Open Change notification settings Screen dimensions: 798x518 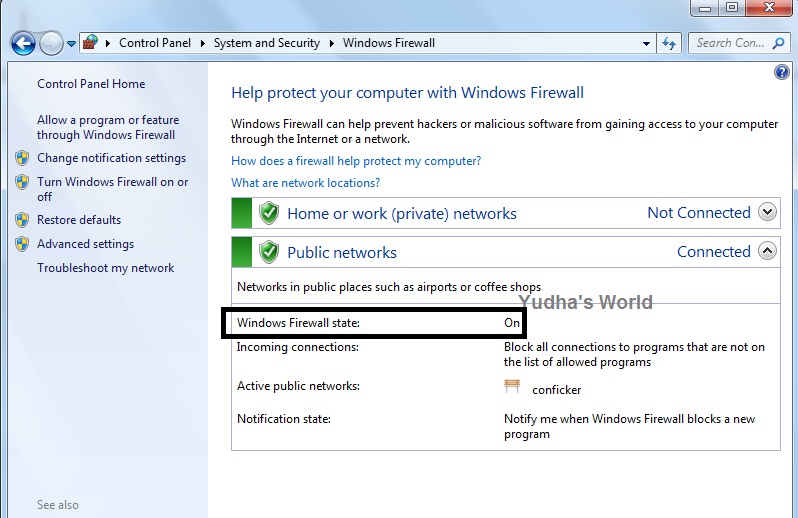[x=111, y=158]
